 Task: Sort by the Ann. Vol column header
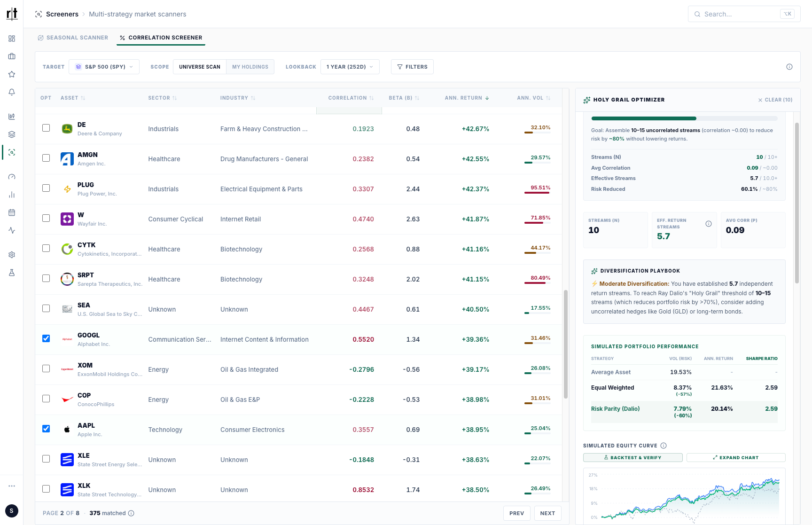click(x=534, y=98)
